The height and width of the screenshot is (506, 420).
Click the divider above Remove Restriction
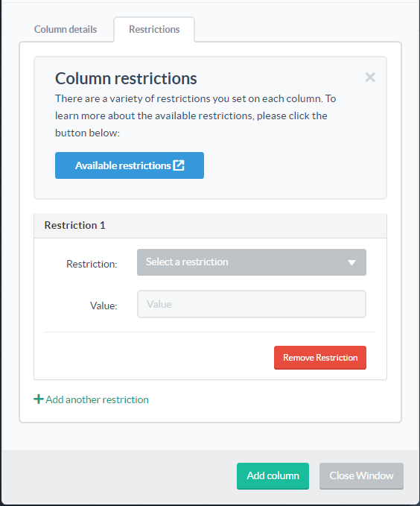tap(210, 332)
